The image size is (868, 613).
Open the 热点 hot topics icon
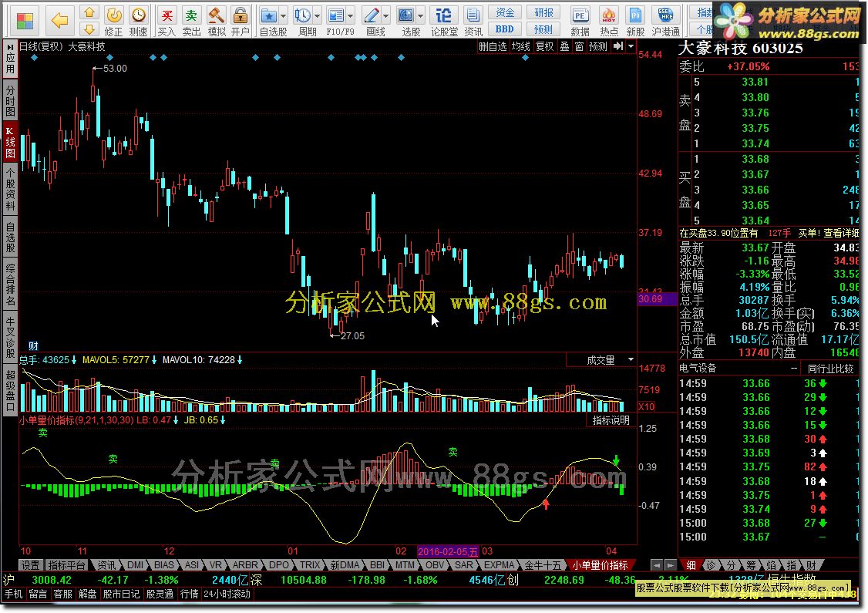(x=609, y=21)
